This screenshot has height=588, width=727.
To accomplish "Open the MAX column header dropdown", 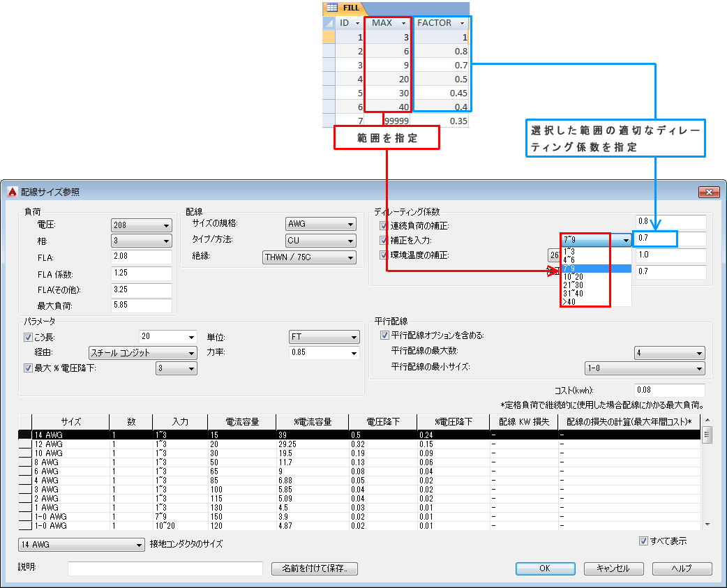I will coord(403,23).
